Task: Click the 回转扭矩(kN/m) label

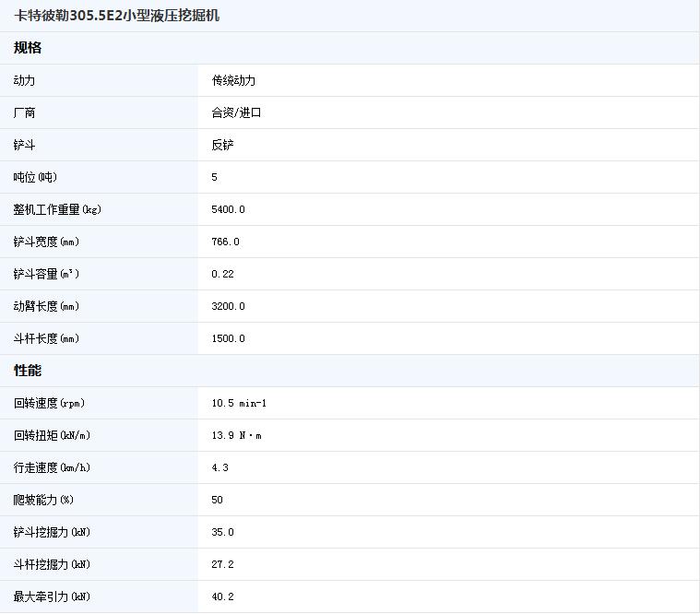Action: pos(52,435)
